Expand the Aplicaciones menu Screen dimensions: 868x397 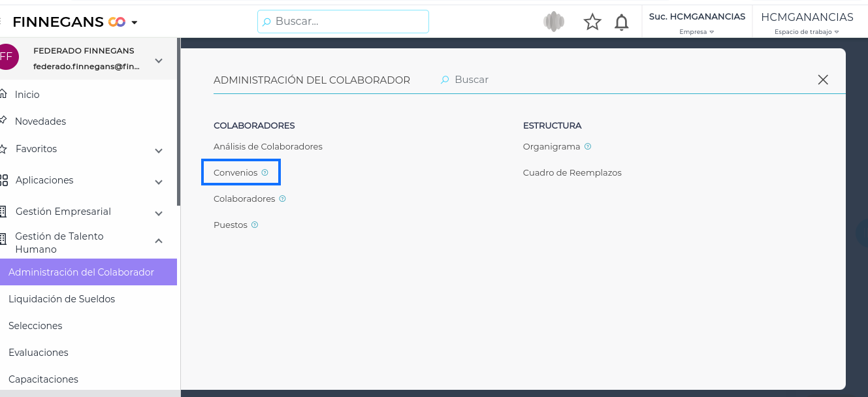click(158, 182)
